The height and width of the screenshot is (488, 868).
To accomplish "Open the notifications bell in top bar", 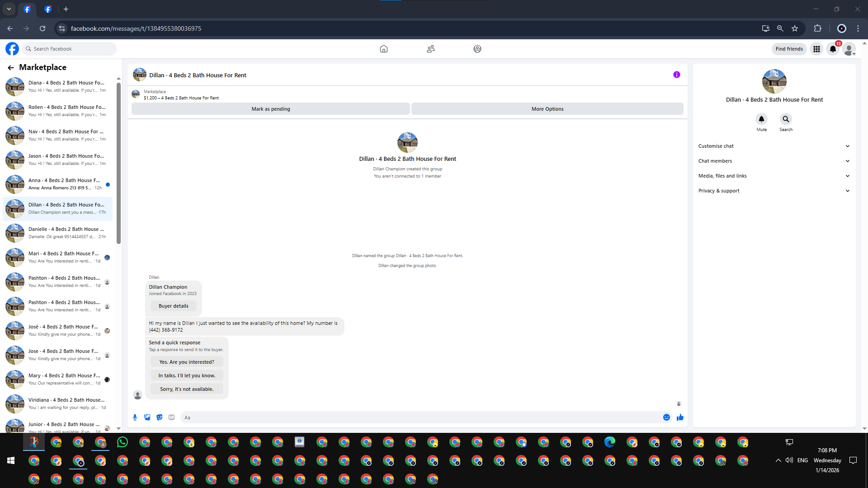I will point(833,49).
